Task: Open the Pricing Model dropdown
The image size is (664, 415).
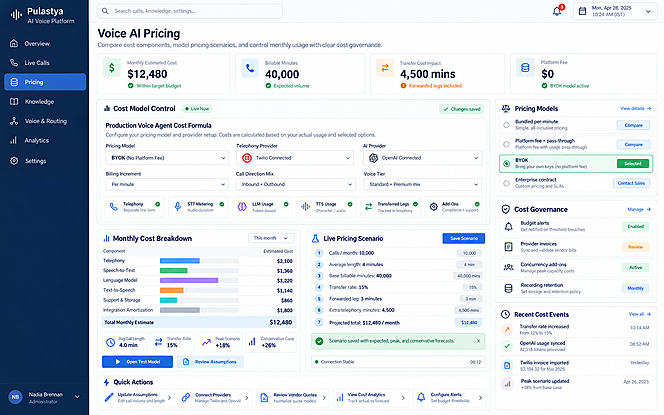Action: (167, 158)
